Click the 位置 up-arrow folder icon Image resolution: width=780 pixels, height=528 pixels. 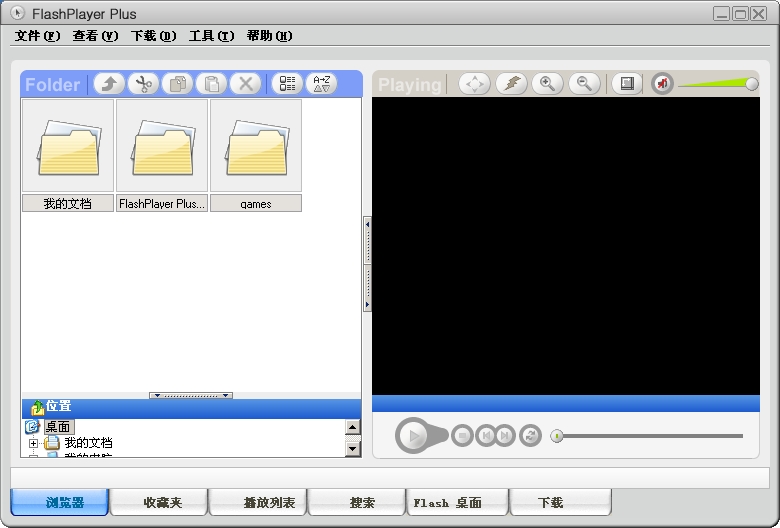pyautogui.click(x=37, y=408)
